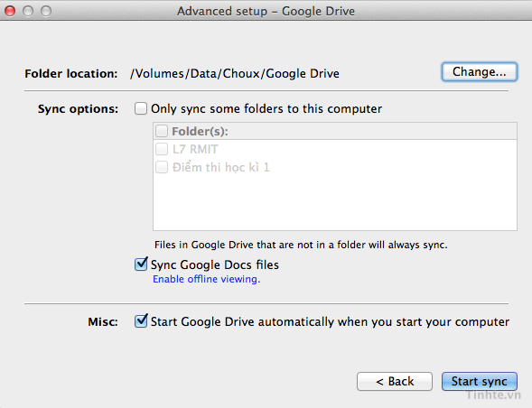Check the L7 RMIT folder checkbox
Image resolution: width=532 pixels, height=408 pixels.
point(162,149)
